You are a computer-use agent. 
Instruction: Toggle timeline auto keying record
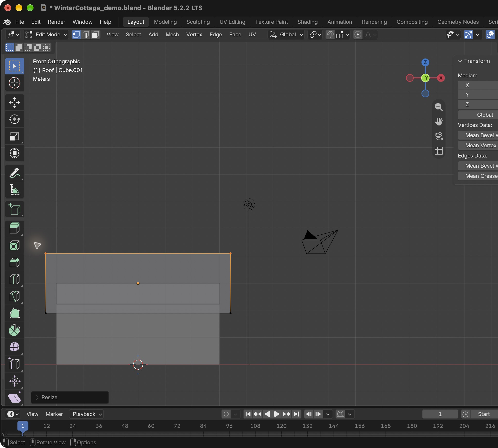pyautogui.click(x=226, y=414)
